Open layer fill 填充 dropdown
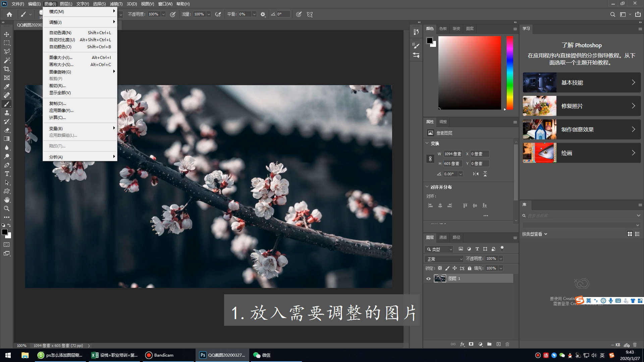Screen dimensions: 644x362 pos(501,268)
